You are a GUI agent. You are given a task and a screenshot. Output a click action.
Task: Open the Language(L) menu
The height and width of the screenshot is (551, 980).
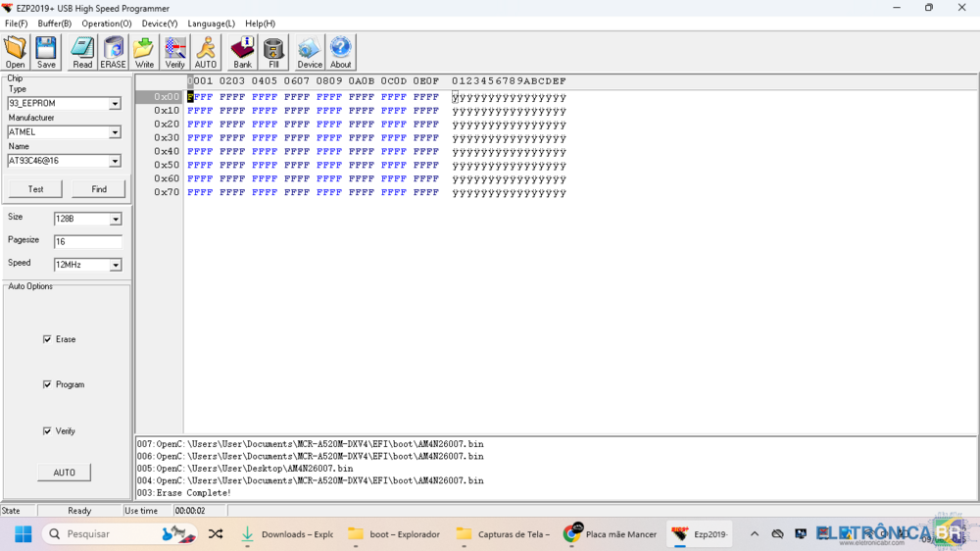211,24
